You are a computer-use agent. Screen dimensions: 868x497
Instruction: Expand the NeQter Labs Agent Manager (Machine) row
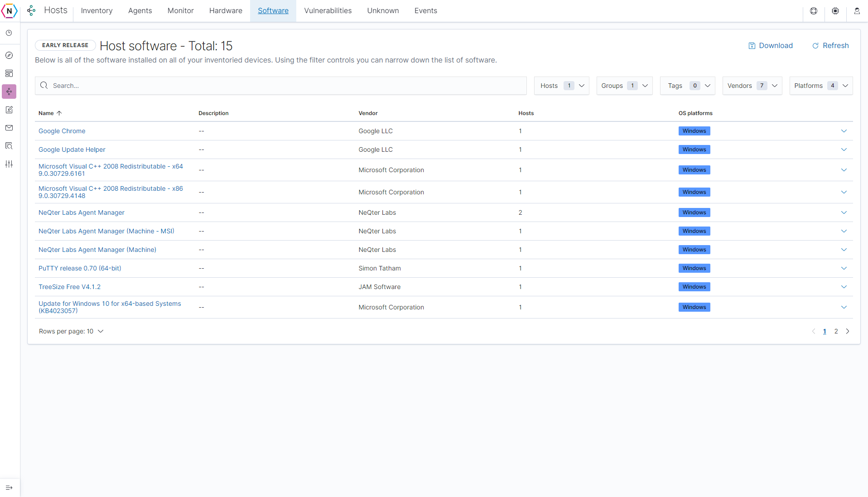pyautogui.click(x=844, y=250)
